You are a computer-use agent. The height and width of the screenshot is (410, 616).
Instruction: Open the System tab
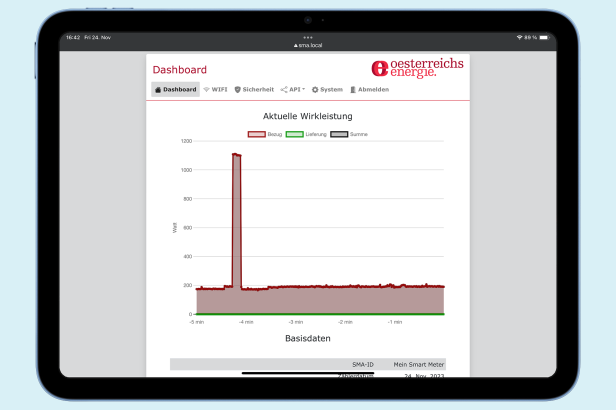327,90
